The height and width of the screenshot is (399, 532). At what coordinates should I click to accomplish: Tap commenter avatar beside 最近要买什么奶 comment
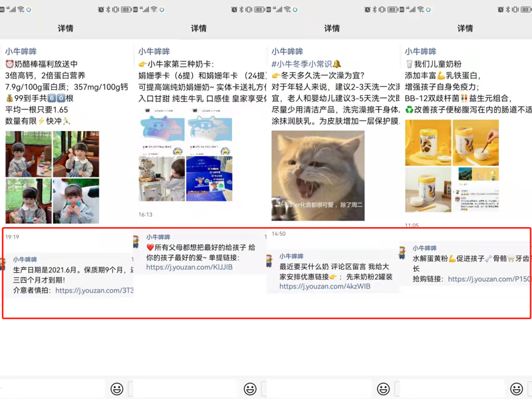(x=269, y=261)
